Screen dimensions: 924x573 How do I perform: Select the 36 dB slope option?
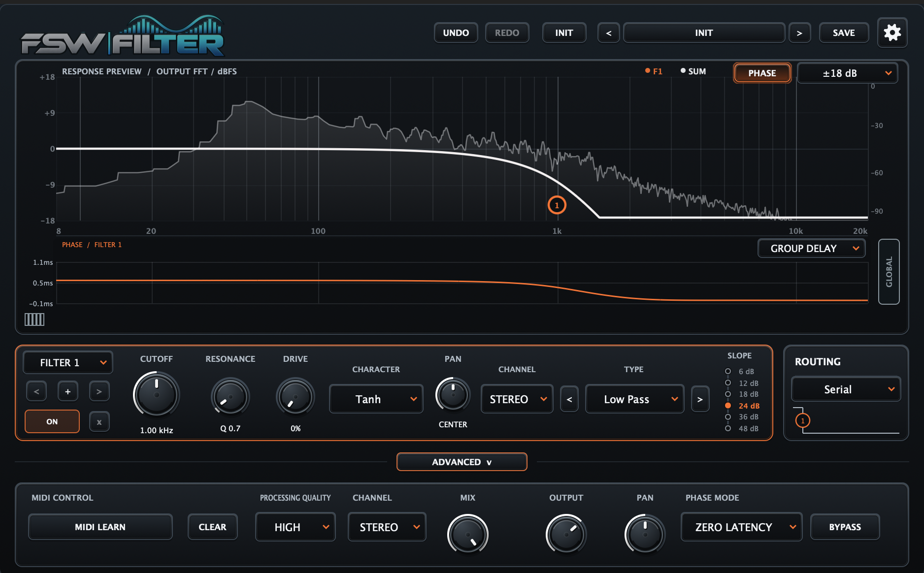pos(741,416)
